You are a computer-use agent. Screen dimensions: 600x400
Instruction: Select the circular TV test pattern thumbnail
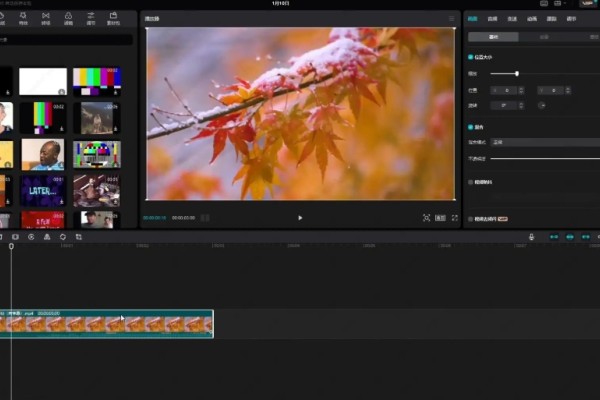click(x=97, y=154)
